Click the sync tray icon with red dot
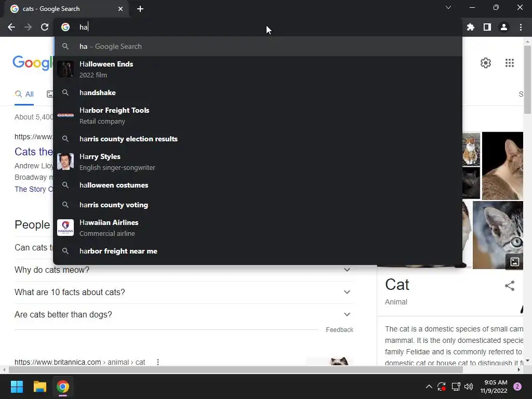The width and height of the screenshot is (532, 399). click(x=442, y=387)
